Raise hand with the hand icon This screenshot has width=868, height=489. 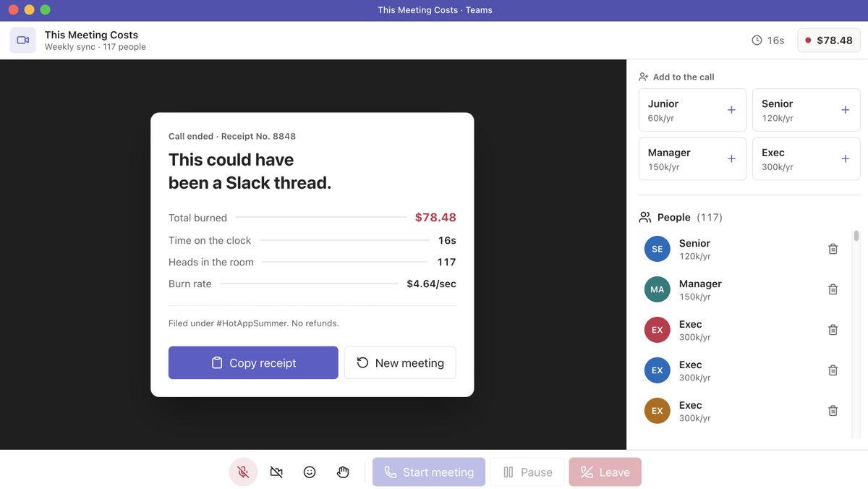[x=343, y=472]
